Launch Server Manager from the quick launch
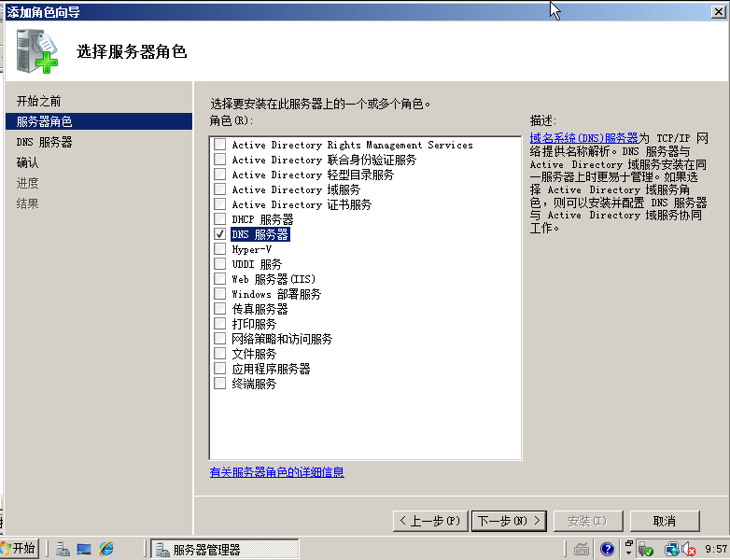The width and height of the screenshot is (730, 560). click(x=63, y=550)
